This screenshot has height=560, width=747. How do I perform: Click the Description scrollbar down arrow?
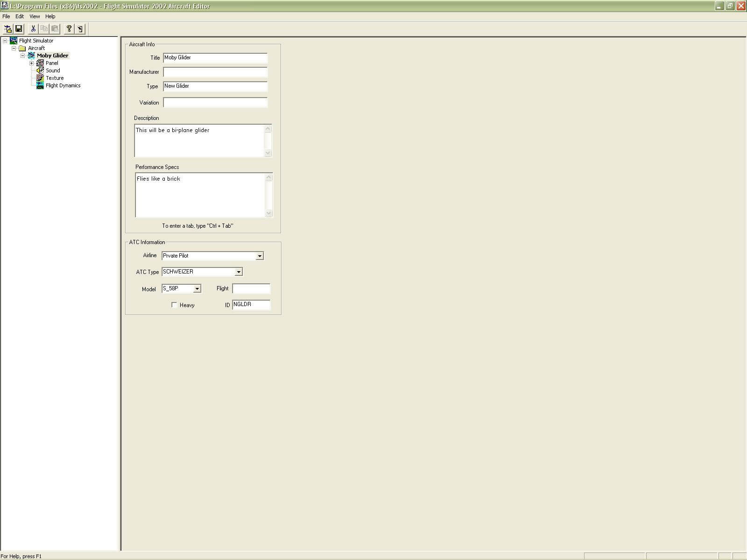click(268, 153)
